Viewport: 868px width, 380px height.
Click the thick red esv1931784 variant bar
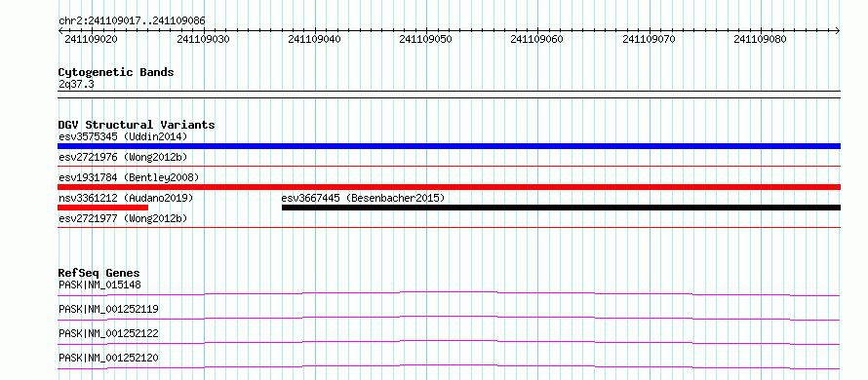(x=449, y=187)
